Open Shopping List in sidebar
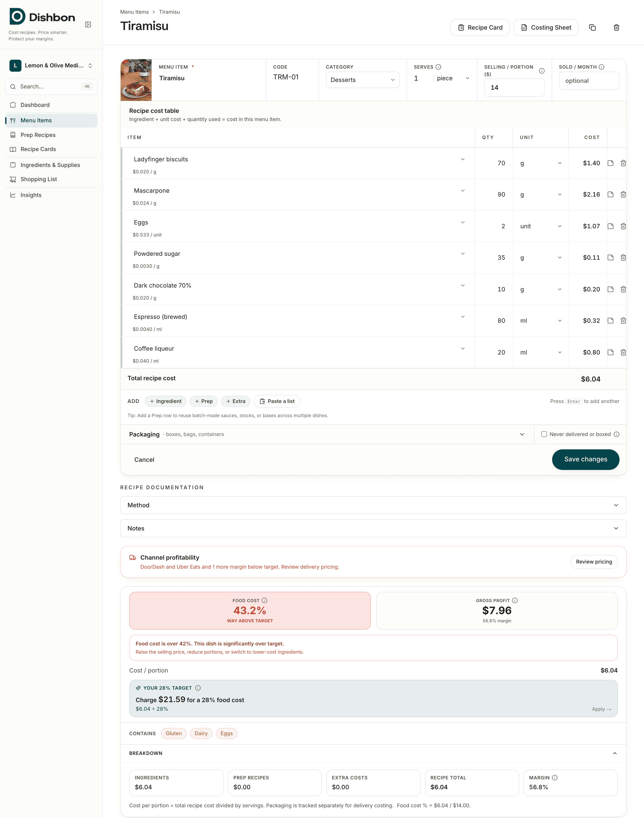Image resolution: width=644 pixels, height=818 pixels. coord(51,179)
